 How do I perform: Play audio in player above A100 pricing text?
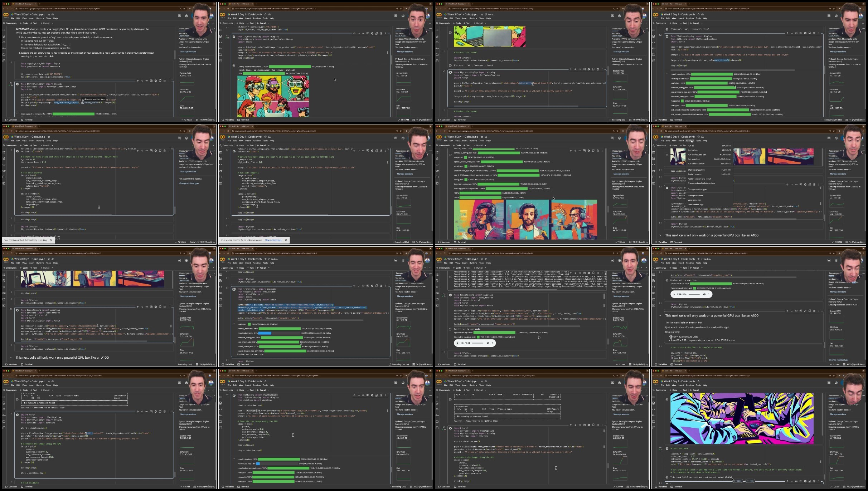click(x=674, y=294)
